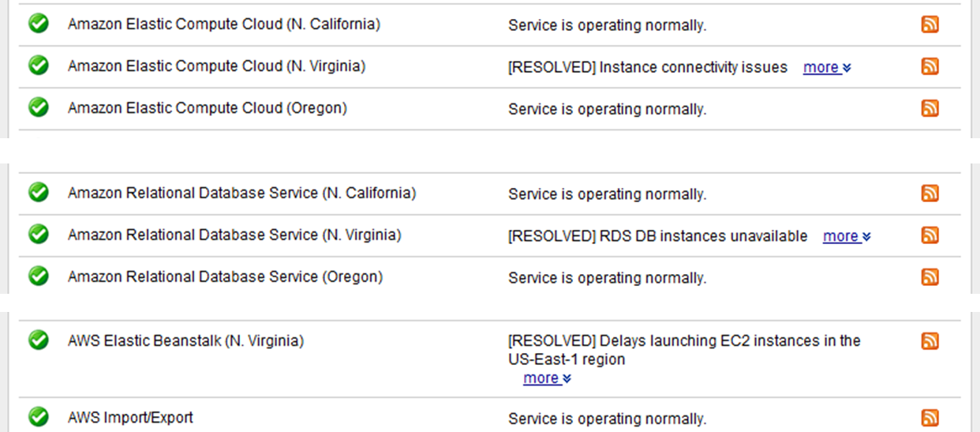
Task: Click green status icon for RDS Oregon
Action: (x=39, y=276)
